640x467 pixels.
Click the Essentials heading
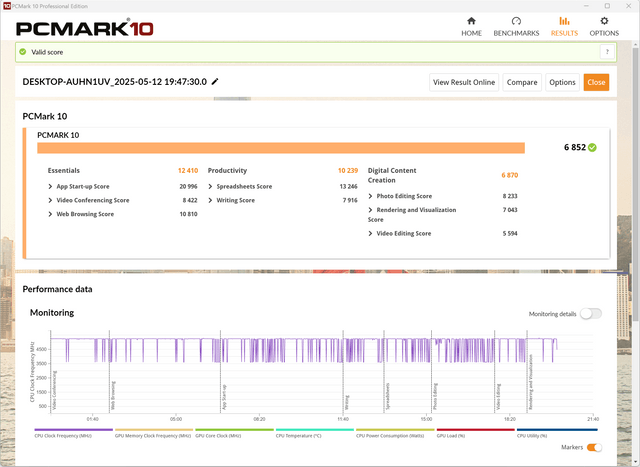point(64,171)
